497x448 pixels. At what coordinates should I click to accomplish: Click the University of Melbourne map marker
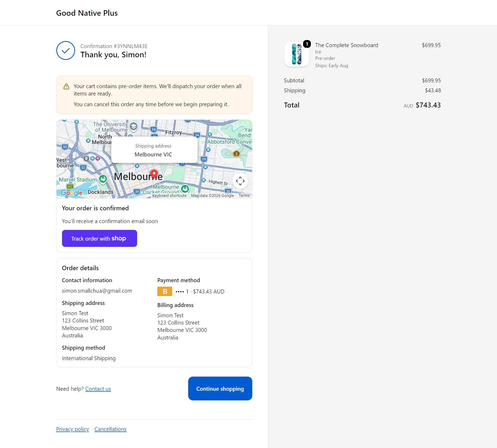pyautogui.click(x=134, y=127)
